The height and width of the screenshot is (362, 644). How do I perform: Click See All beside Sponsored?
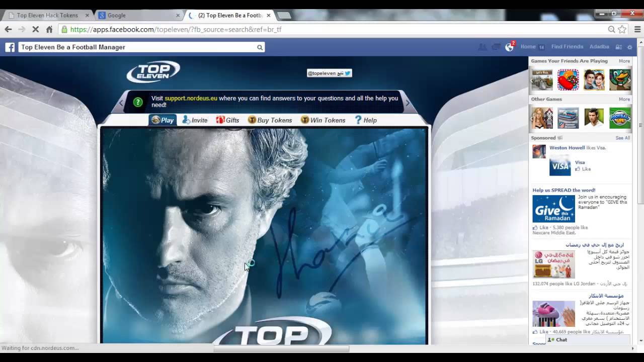coord(623,138)
